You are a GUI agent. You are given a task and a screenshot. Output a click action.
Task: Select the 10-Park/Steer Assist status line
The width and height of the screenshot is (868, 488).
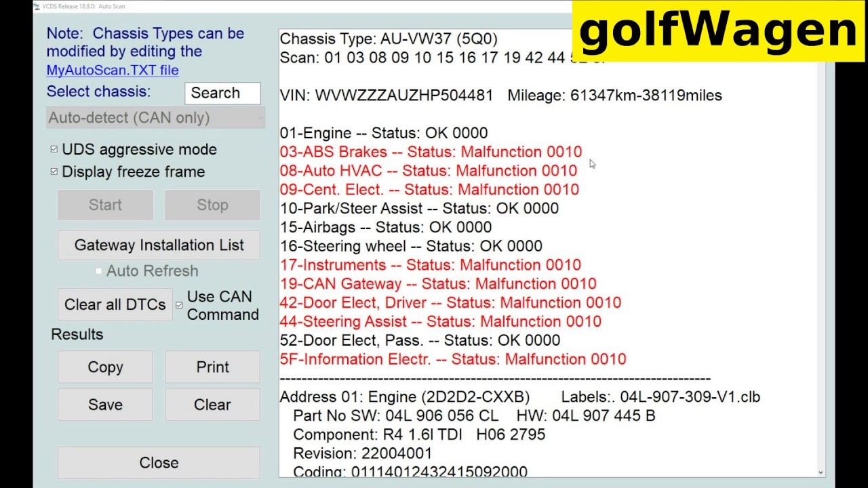pos(419,208)
